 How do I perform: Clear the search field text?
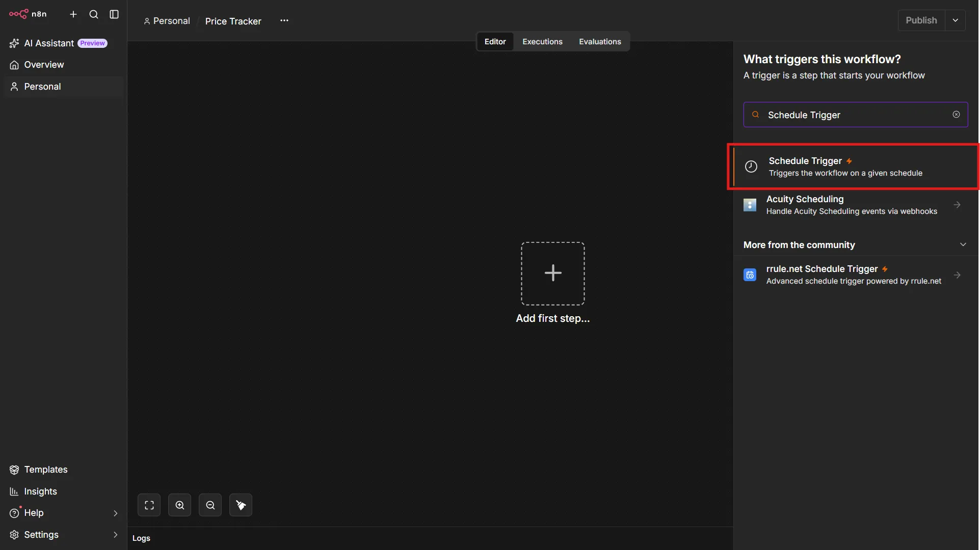[x=956, y=115]
